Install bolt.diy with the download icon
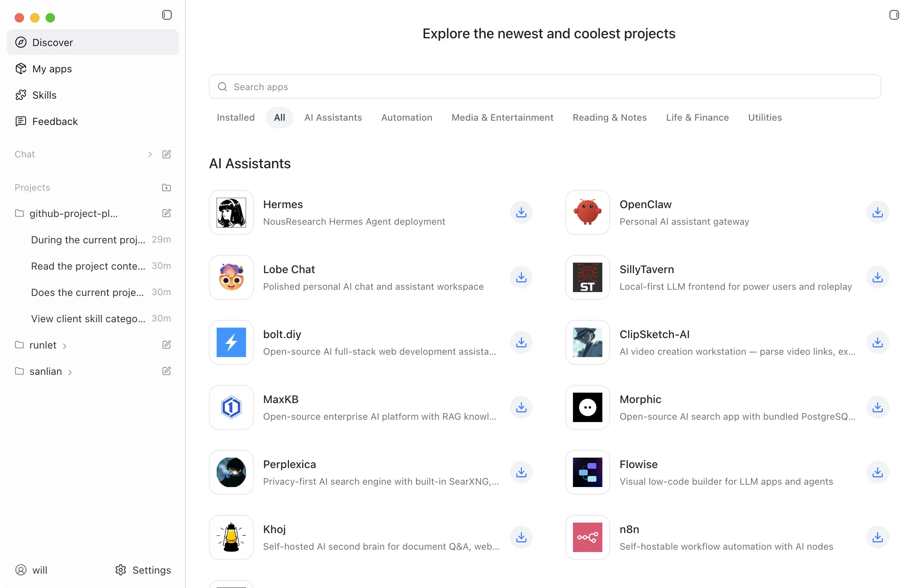This screenshot has height=588, width=913. 521,342
